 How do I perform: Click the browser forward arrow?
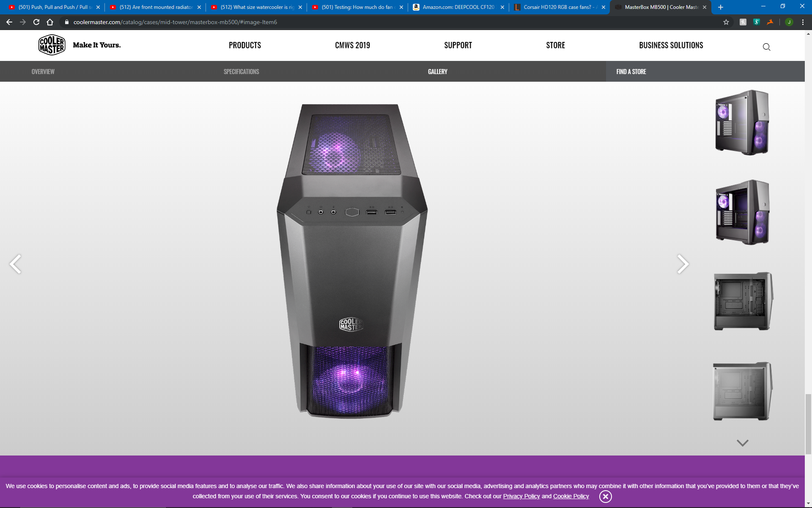[23, 22]
